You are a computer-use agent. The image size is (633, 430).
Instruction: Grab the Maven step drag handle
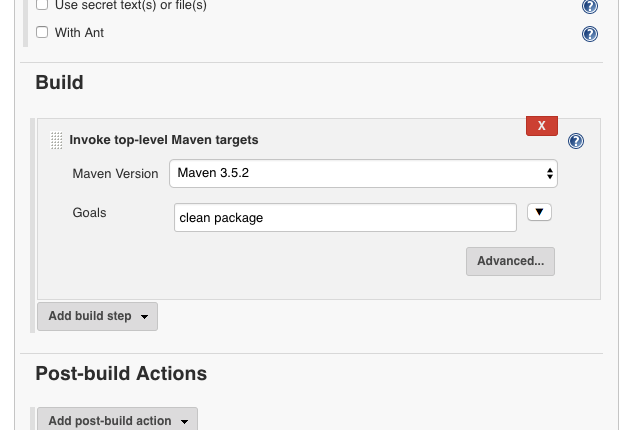(x=57, y=141)
